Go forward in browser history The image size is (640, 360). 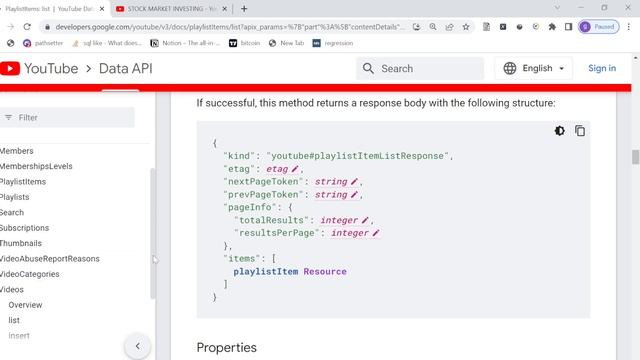point(11,27)
